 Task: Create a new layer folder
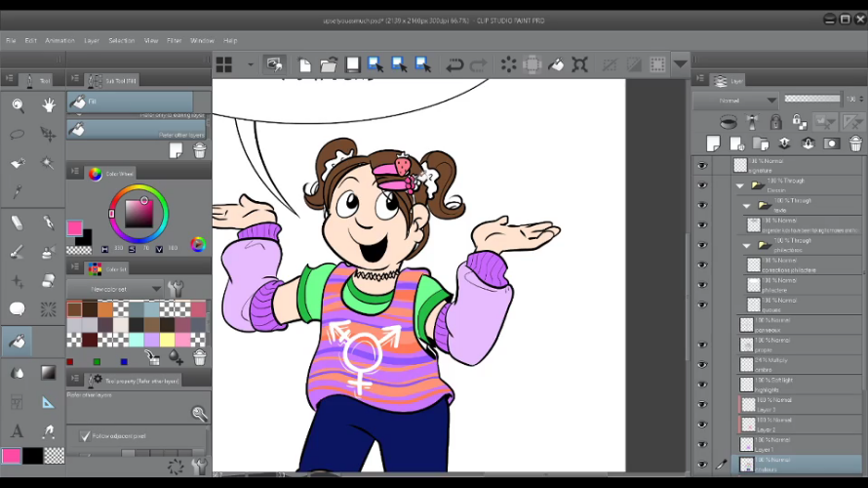761,144
